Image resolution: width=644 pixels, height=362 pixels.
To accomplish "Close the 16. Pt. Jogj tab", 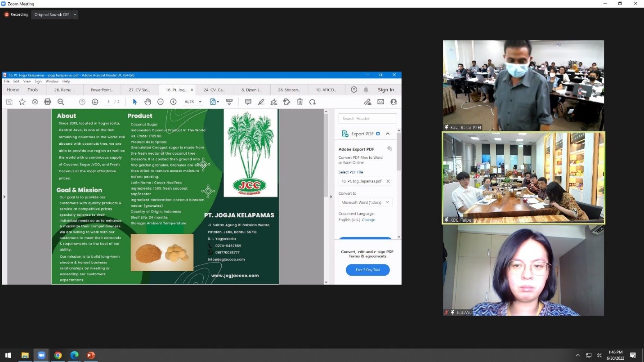I will (192, 90).
